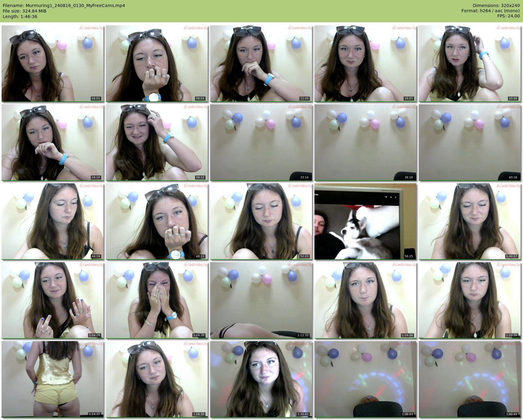The width and height of the screenshot is (523, 420).
Task: Select the empty chair frame at 1:36:43
Action: (x=365, y=379)
